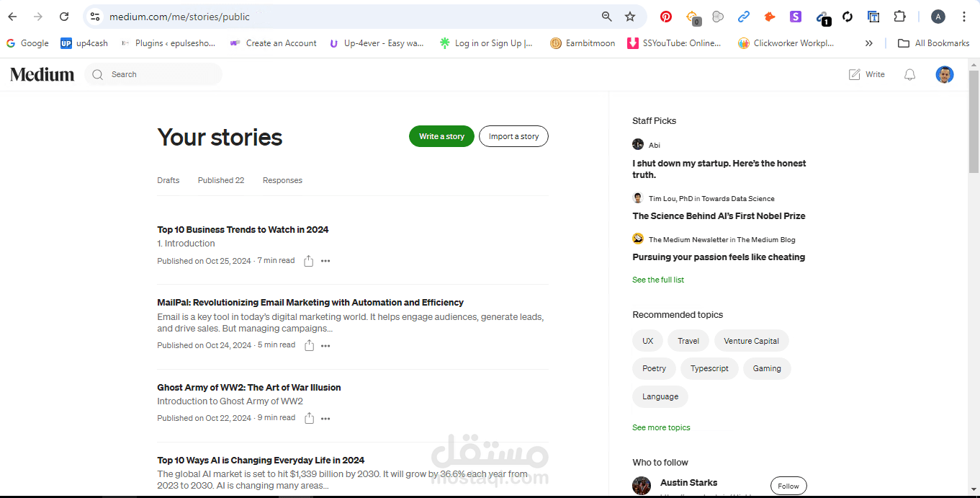Open the up4cash bookmark
The image size is (980, 498).
tap(84, 43)
